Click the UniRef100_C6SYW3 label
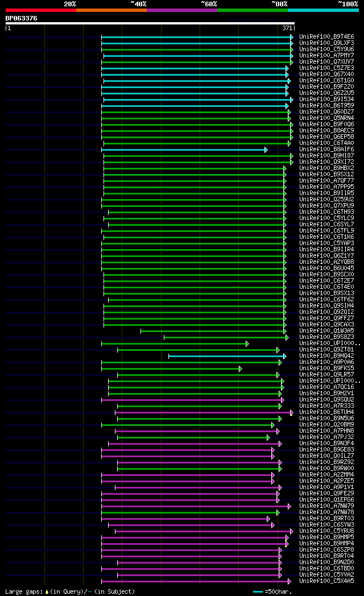The height and width of the screenshot is (596, 364). point(326,525)
